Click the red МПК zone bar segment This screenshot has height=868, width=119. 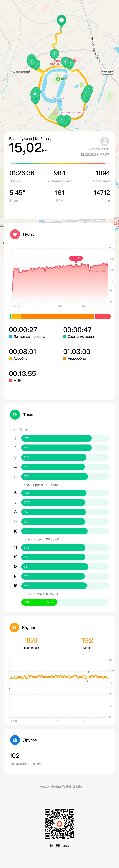pos(102,316)
